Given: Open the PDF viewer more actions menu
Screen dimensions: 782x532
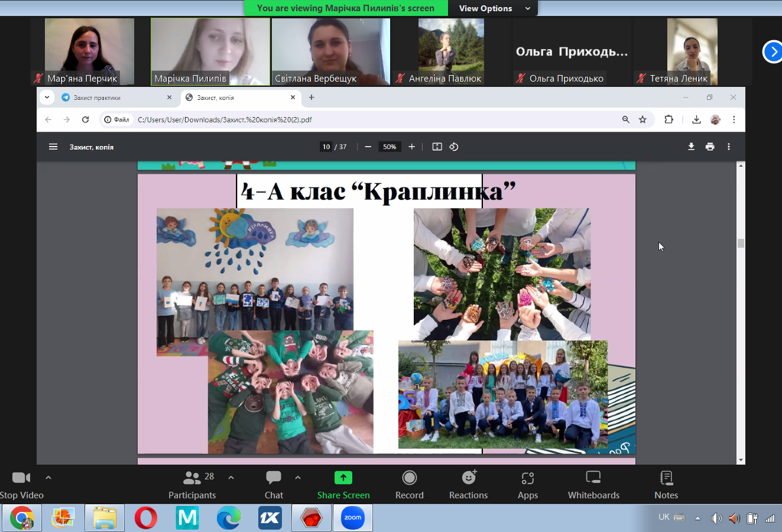Looking at the screenshot, I should tap(729, 147).
